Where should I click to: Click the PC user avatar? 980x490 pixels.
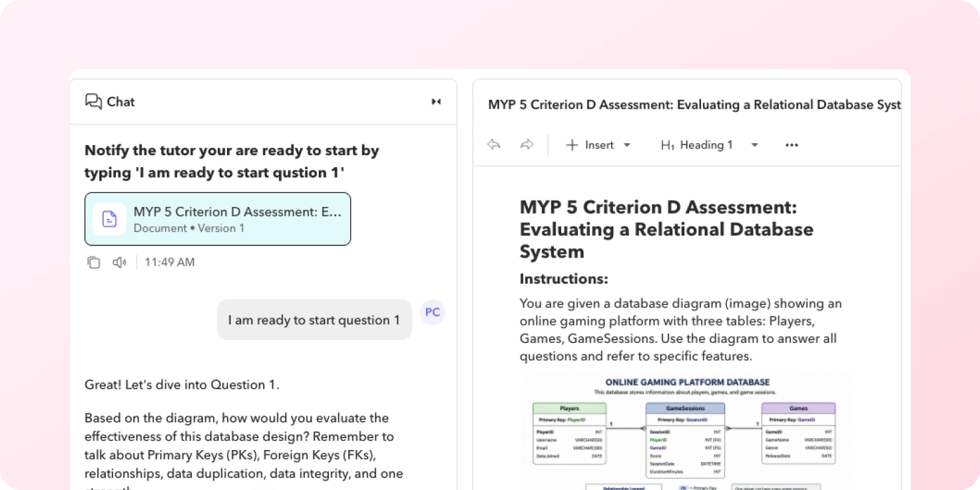[433, 312]
